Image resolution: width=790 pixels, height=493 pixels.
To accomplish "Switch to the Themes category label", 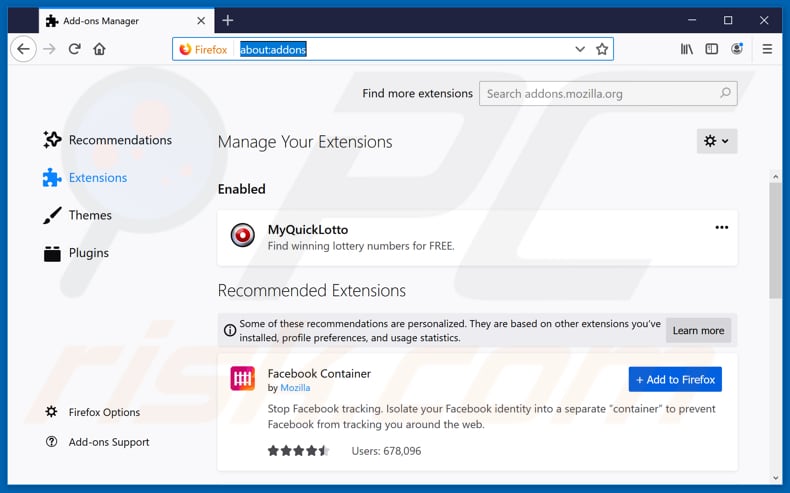I will [x=90, y=215].
